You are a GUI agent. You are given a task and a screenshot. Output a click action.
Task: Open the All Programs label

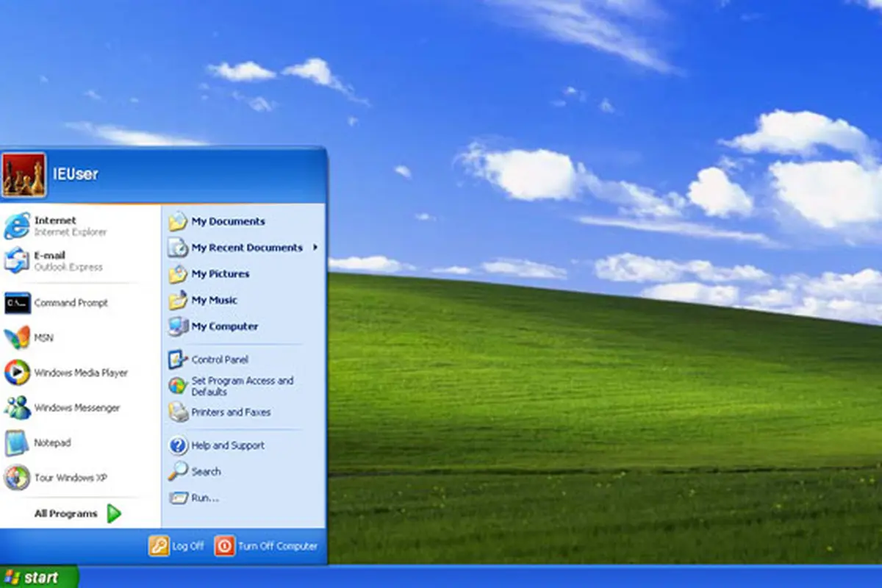65,514
